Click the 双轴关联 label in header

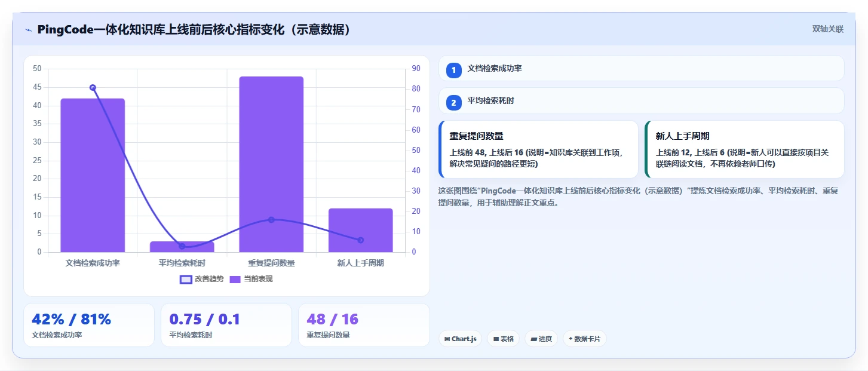tap(827, 29)
